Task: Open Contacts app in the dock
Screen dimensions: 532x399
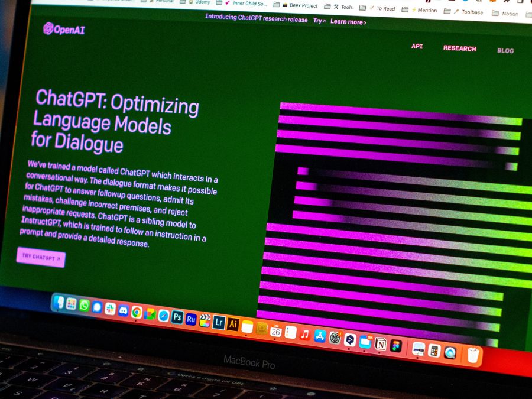Action: [262, 329]
